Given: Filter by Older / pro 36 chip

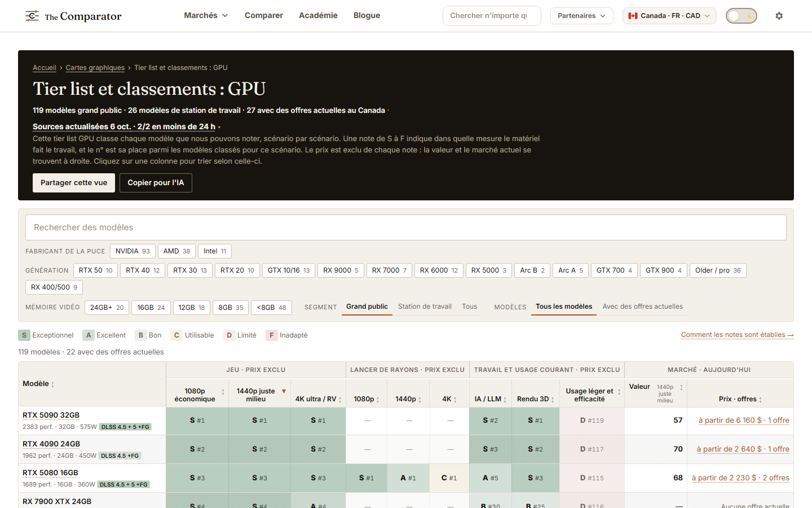Looking at the screenshot, I should point(718,270).
